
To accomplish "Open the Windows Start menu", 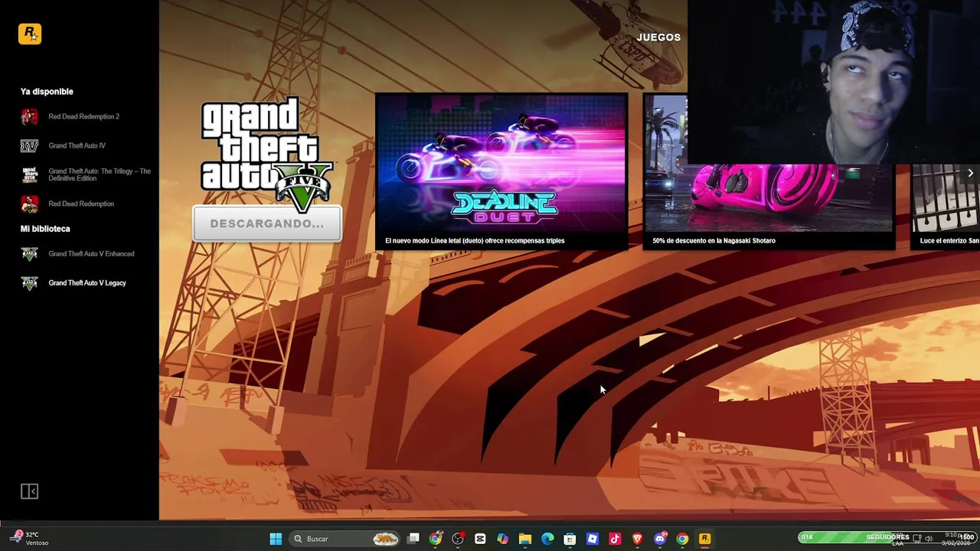I will pyautogui.click(x=276, y=539).
